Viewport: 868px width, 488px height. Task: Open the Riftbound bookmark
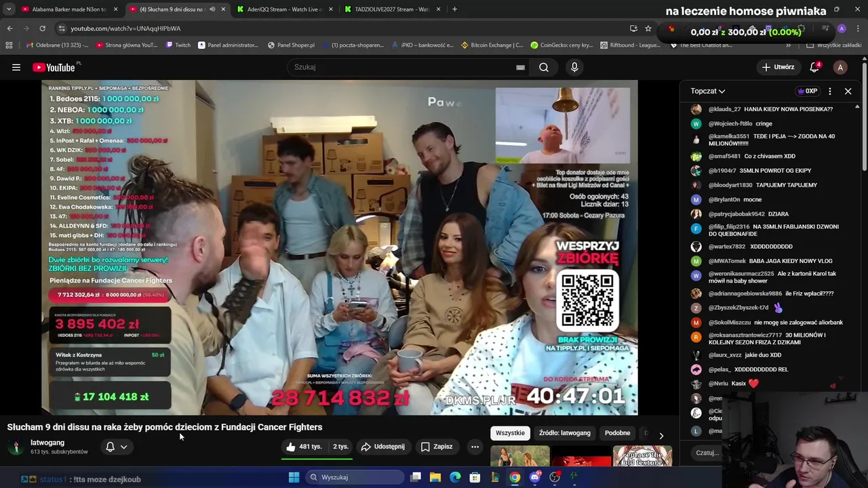[630, 45]
